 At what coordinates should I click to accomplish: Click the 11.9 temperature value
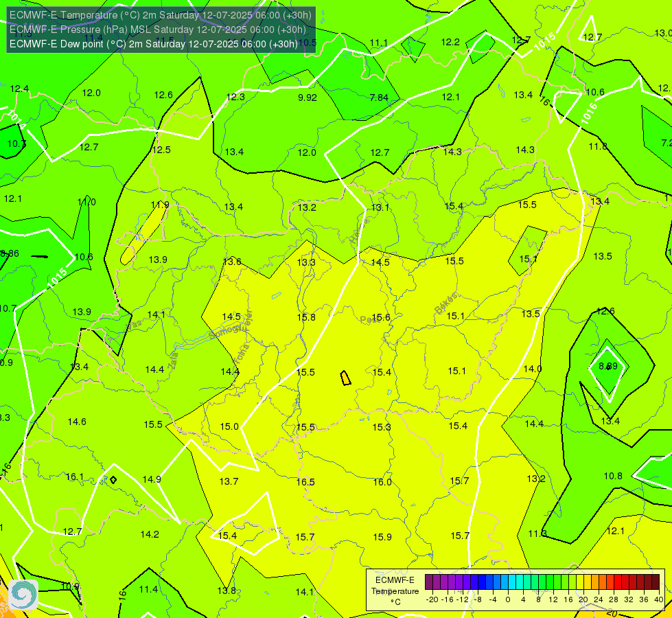(x=160, y=205)
